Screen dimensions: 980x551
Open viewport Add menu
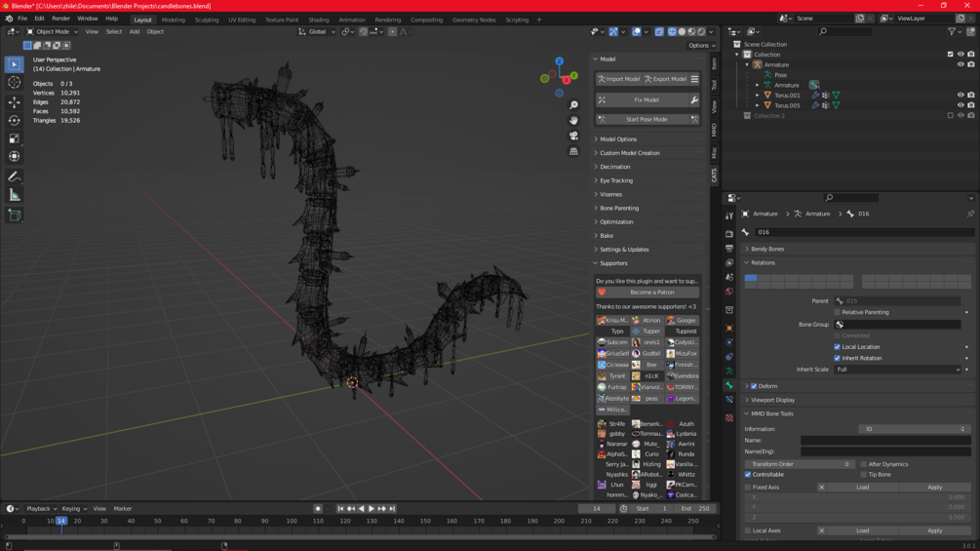pyautogui.click(x=135, y=31)
